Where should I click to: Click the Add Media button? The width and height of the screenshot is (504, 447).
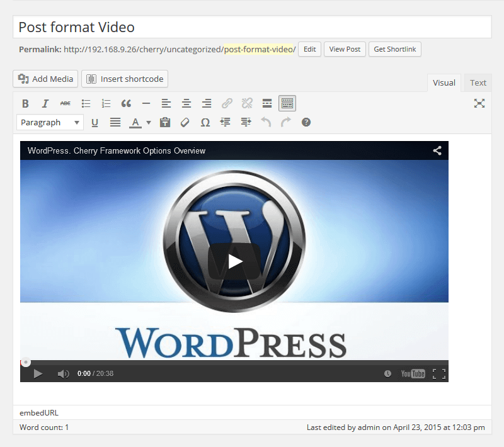pyautogui.click(x=45, y=79)
